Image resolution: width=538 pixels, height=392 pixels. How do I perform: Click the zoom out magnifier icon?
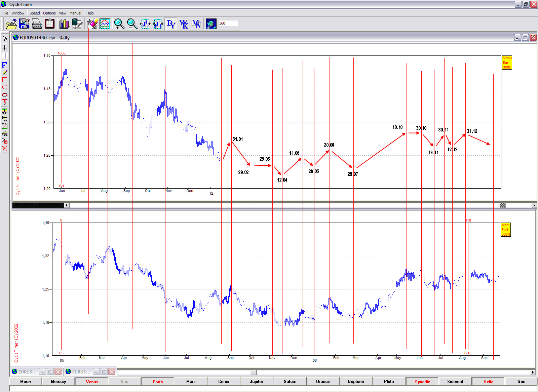point(132,24)
